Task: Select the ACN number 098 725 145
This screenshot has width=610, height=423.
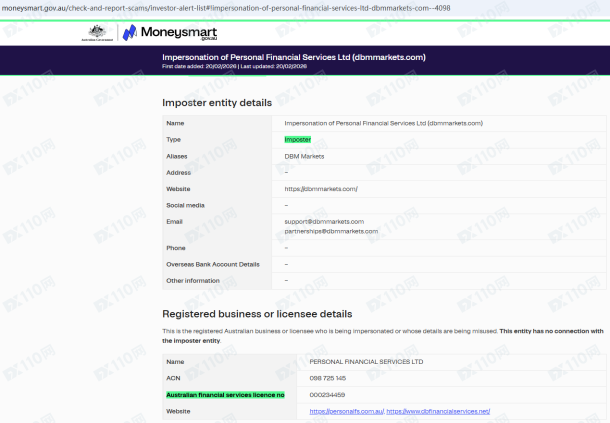Action: click(328, 378)
